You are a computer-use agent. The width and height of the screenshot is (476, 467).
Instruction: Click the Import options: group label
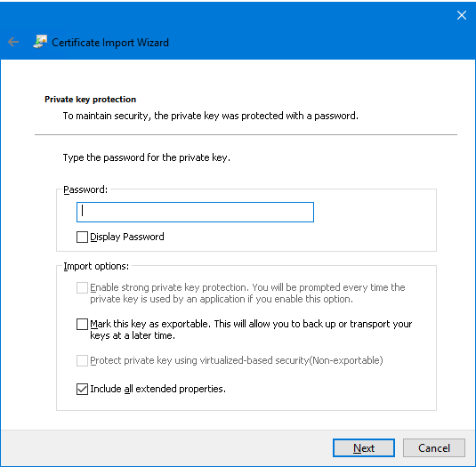click(96, 266)
